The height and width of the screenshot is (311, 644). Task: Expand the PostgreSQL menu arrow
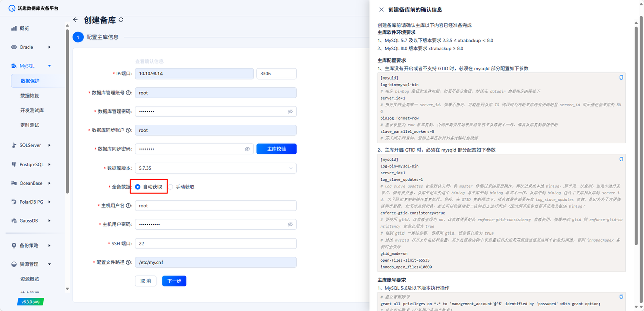pos(49,165)
